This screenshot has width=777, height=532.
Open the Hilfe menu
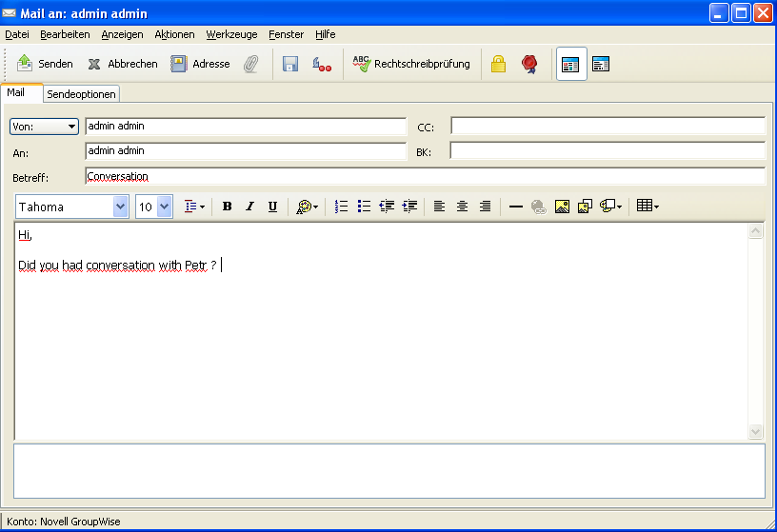[325, 34]
